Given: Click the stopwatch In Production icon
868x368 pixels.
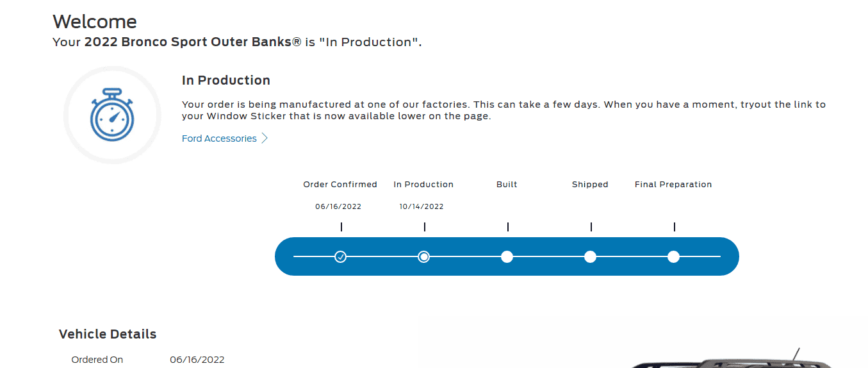Looking at the screenshot, I should pyautogui.click(x=112, y=115).
